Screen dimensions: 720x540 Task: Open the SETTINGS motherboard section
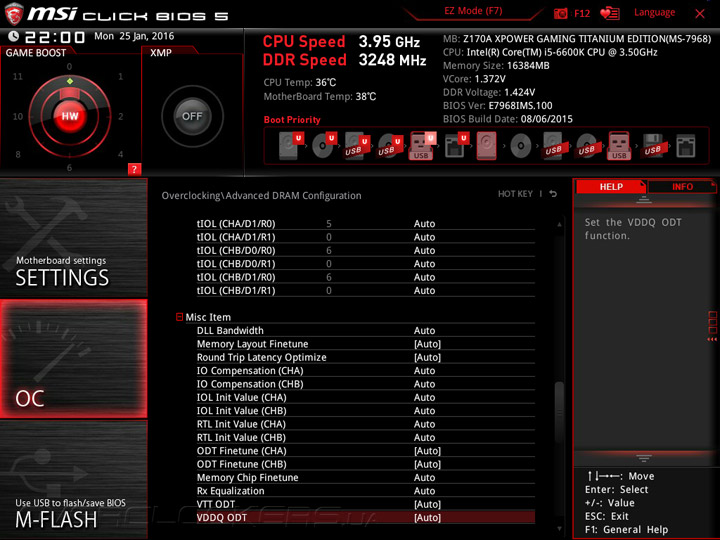pyautogui.click(x=73, y=238)
